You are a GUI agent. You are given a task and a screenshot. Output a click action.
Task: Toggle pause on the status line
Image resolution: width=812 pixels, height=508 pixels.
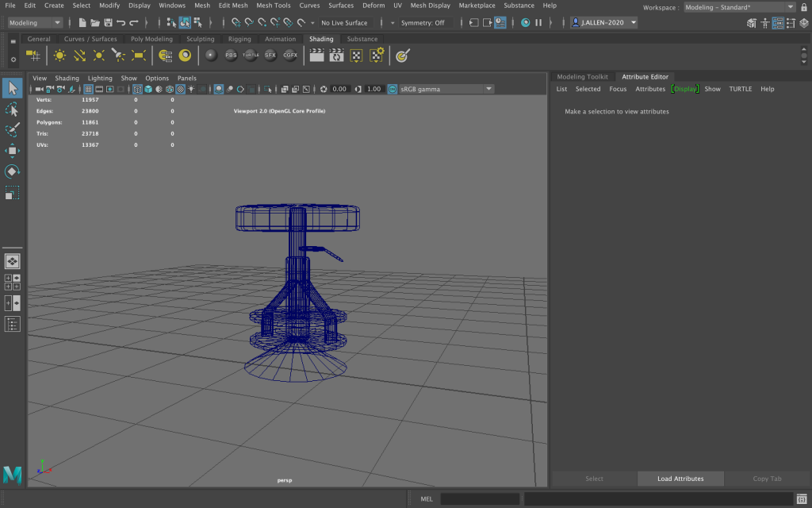click(x=539, y=23)
